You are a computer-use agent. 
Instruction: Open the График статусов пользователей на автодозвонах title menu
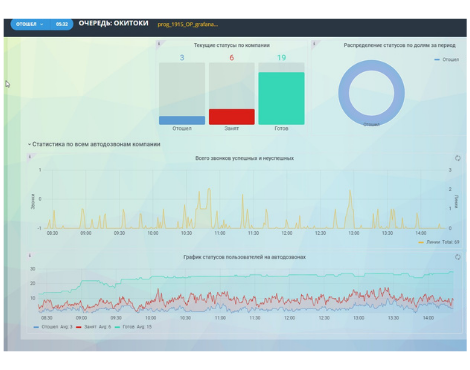coord(244,257)
